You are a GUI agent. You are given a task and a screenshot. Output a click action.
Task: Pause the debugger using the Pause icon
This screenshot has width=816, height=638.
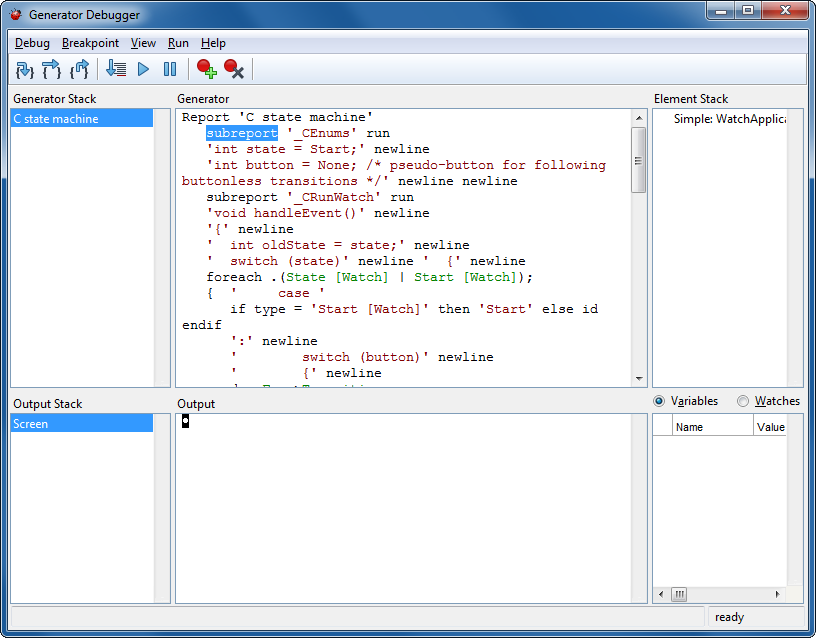tap(170, 69)
